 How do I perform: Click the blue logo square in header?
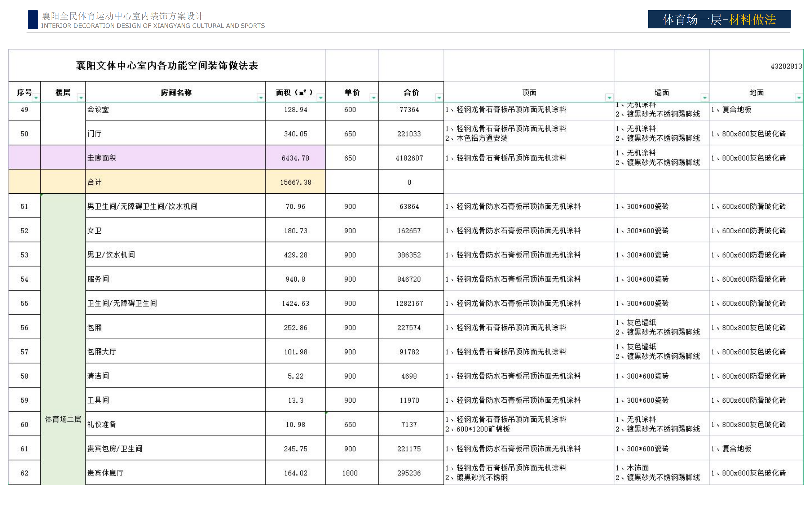tap(32, 19)
